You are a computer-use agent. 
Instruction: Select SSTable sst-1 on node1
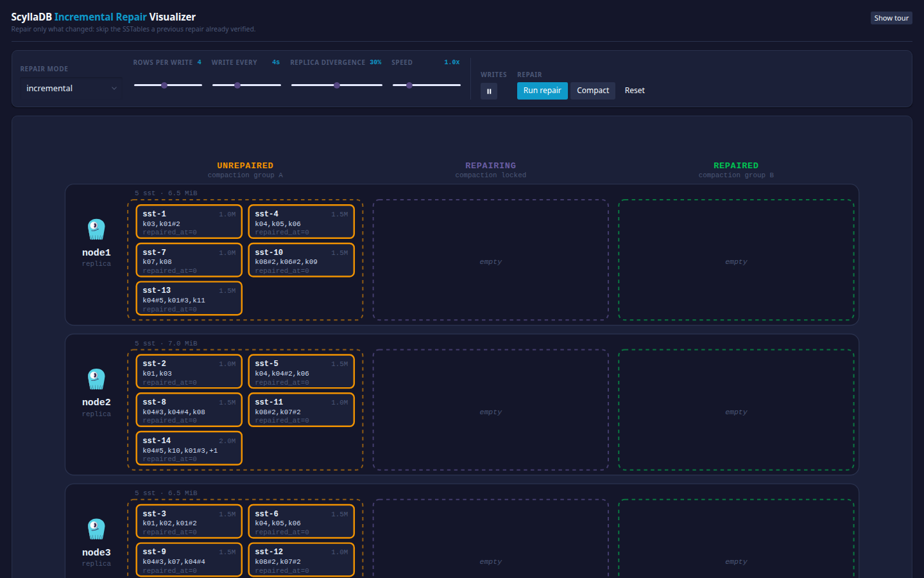click(189, 222)
